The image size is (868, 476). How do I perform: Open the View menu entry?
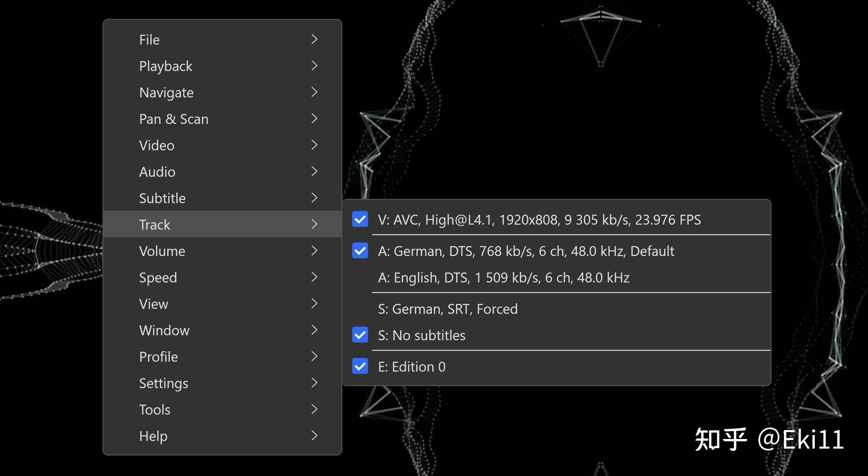coord(153,304)
